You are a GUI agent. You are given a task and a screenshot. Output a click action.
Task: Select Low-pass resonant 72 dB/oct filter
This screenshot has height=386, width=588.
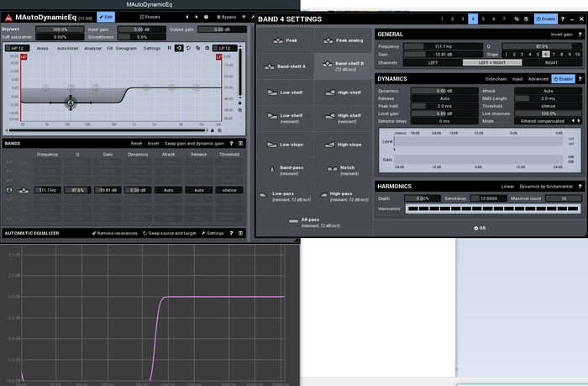pyautogui.click(x=286, y=196)
